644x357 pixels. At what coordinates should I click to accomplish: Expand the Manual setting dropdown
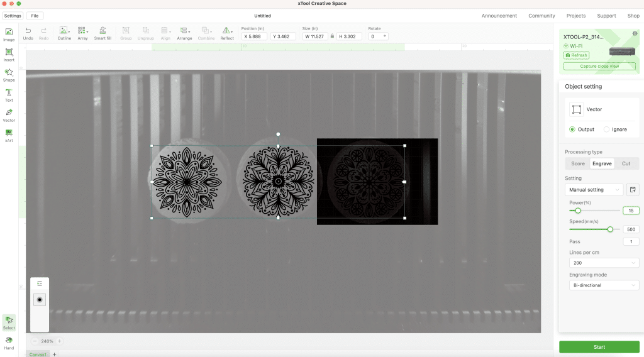(594, 190)
